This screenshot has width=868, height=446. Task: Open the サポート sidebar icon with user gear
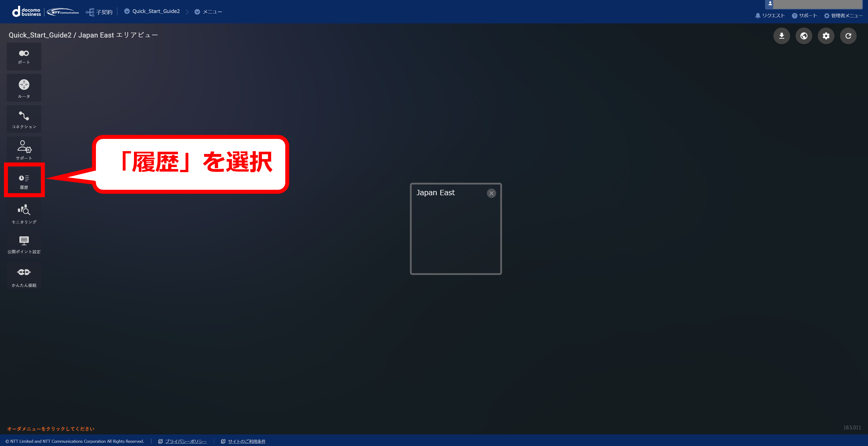point(24,150)
